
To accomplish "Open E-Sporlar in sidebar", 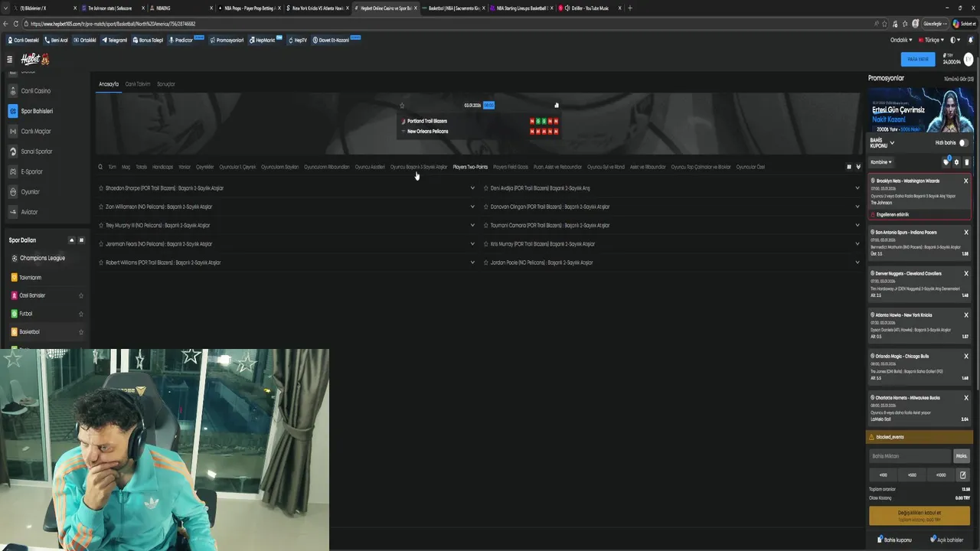I will coord(32,171).
